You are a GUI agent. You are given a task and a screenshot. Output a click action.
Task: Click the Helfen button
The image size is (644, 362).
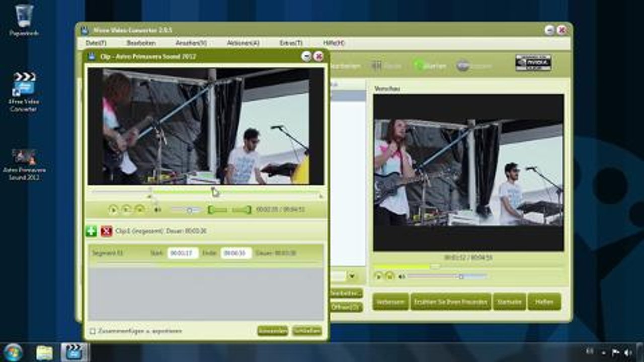tap(544, 302)
